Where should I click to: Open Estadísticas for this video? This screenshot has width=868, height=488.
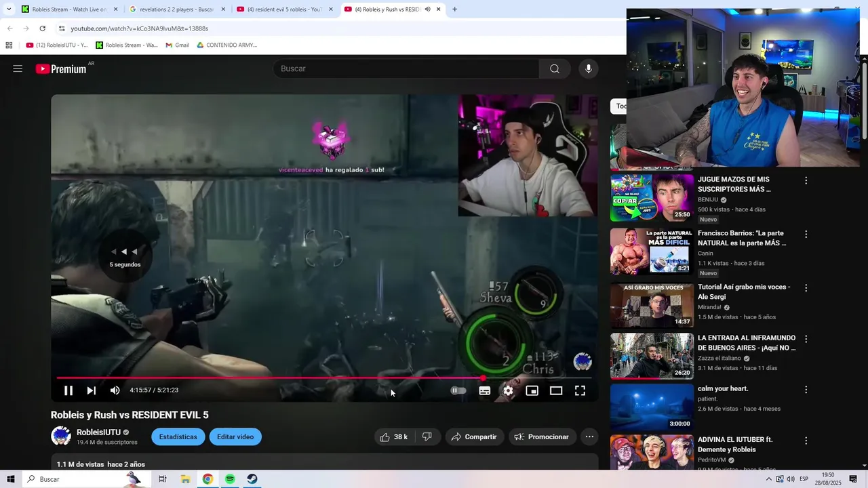pyautogui.click(x=178, y=437)
